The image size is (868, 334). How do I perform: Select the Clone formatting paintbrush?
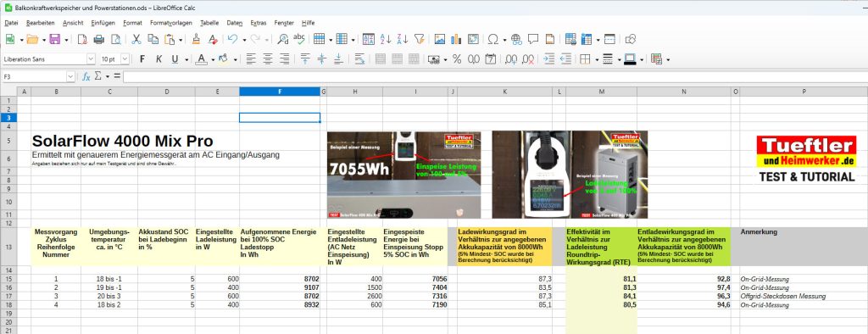tap(196, 39)
